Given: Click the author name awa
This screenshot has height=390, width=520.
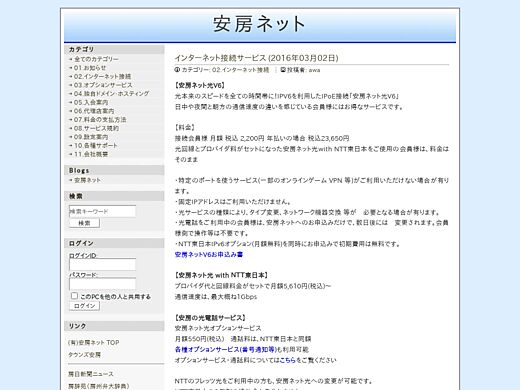Looking at the screenshot, I should click(314, 70).
